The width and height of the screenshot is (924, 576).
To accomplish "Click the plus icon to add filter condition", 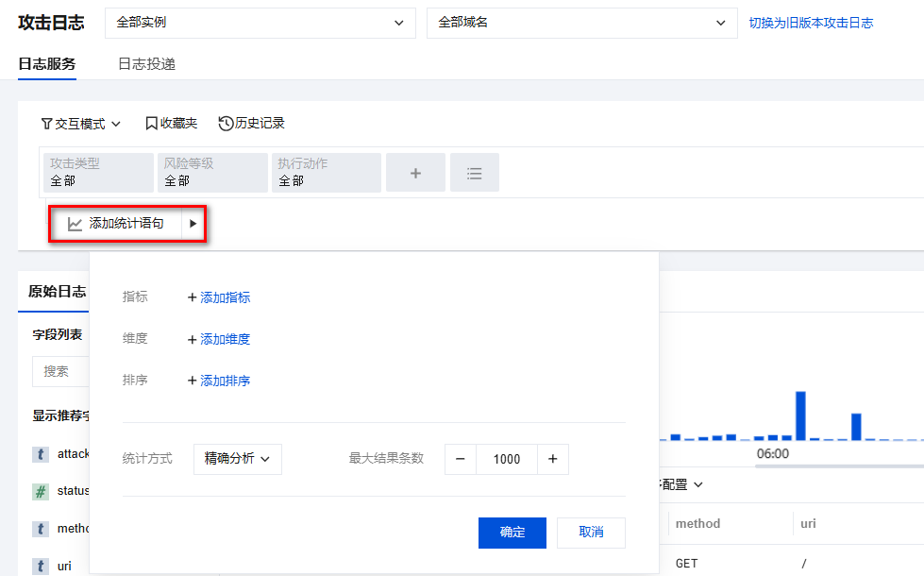I will point(414,173).
